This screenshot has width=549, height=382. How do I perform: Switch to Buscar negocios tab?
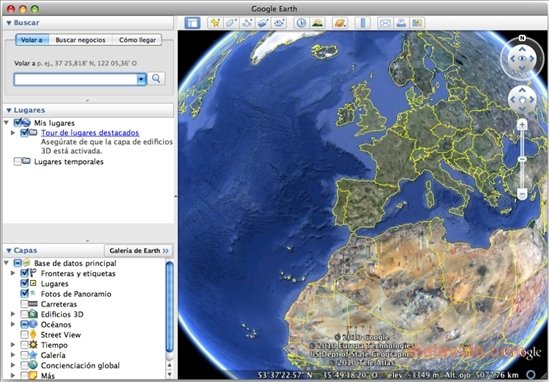[x=81, y=40]
